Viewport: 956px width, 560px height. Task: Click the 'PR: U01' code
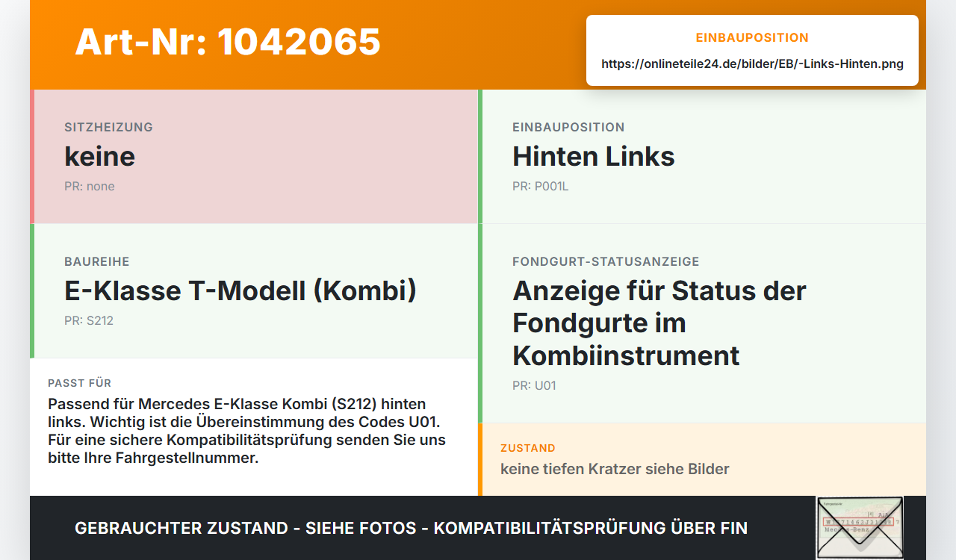pyautogui.click(x=534, y=386)
